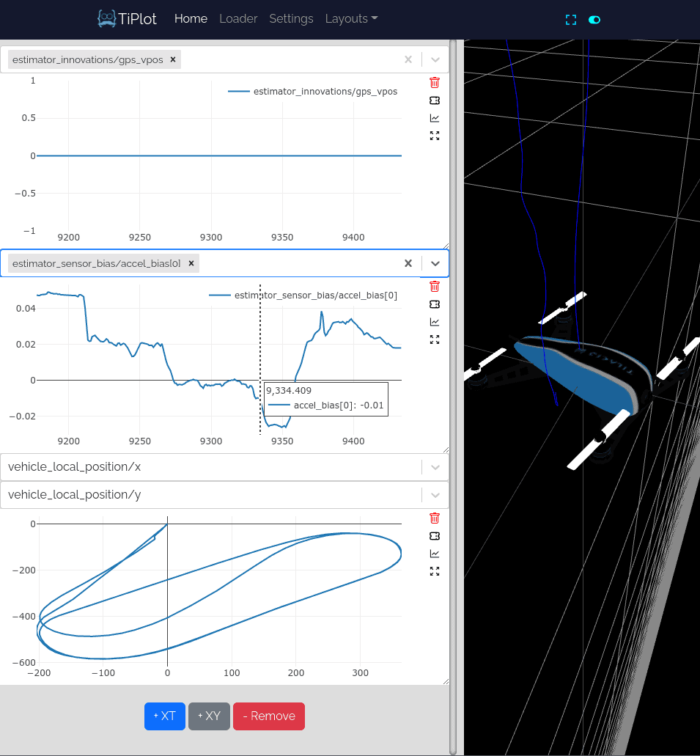Expand the Layouts dropdown menu

[351, 19]
